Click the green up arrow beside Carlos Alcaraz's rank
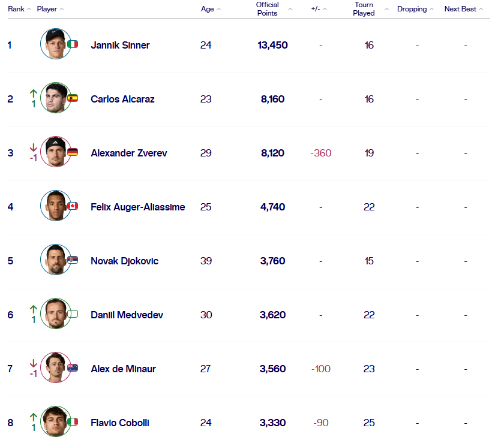The width and height of the screenshot is (504, 437). [x=34, y=94]
